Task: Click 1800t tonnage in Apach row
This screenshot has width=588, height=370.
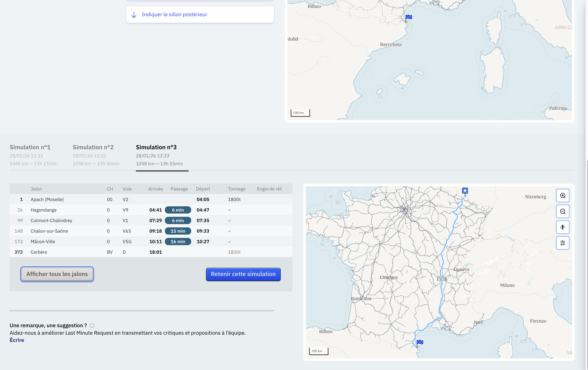Action: click(x=234, y=199)
